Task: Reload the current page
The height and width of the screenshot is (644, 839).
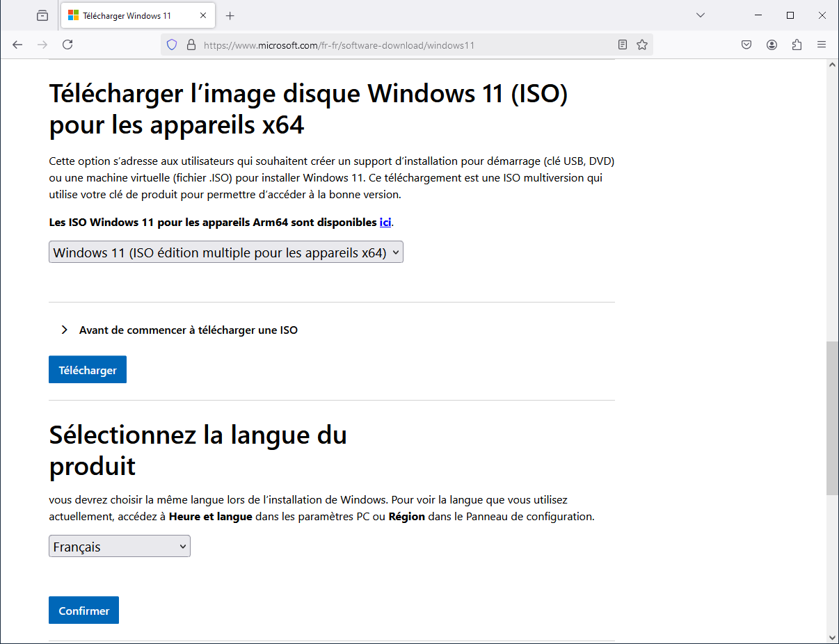Action: [67, 45]
